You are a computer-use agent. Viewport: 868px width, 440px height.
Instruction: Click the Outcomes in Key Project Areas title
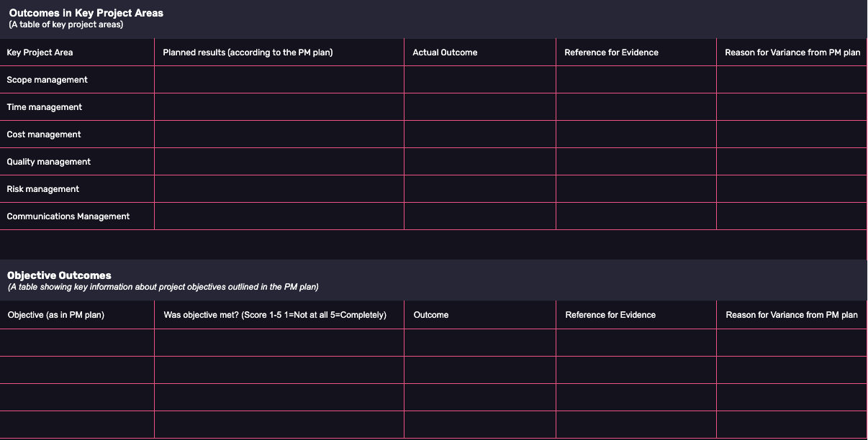[x=86, y=13]
